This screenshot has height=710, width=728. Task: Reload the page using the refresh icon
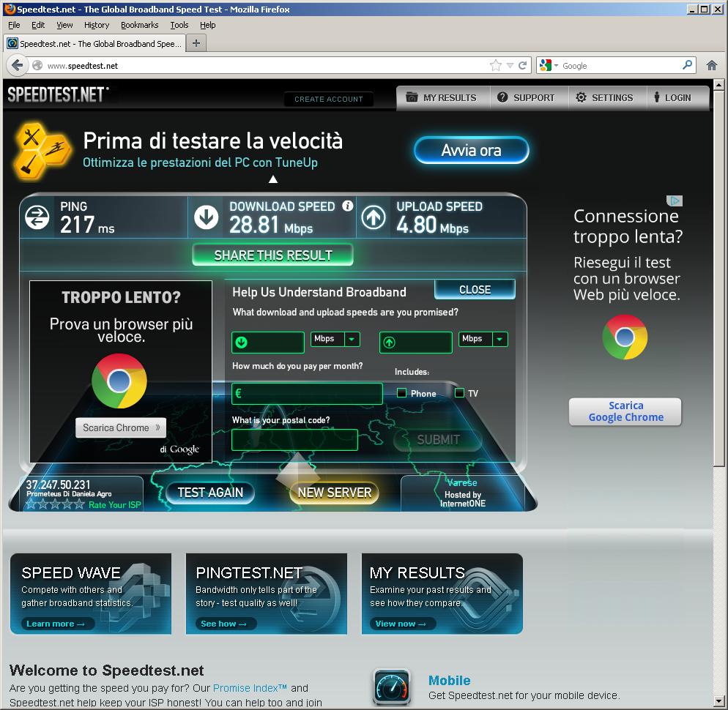(523, 65)
